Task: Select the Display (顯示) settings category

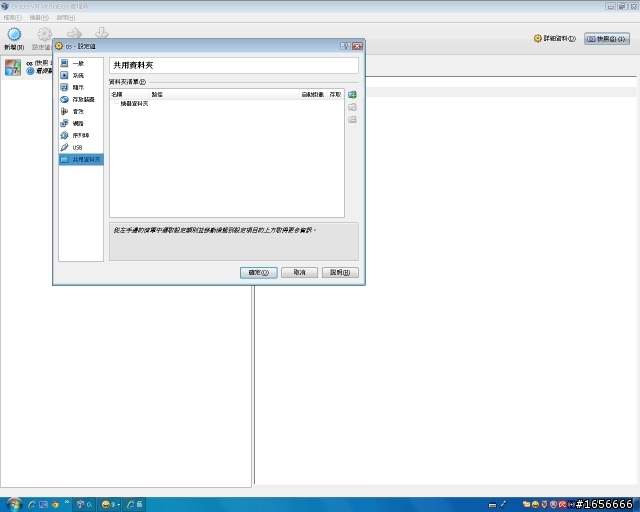Action: pyautogui.click(x=81, y=87)
